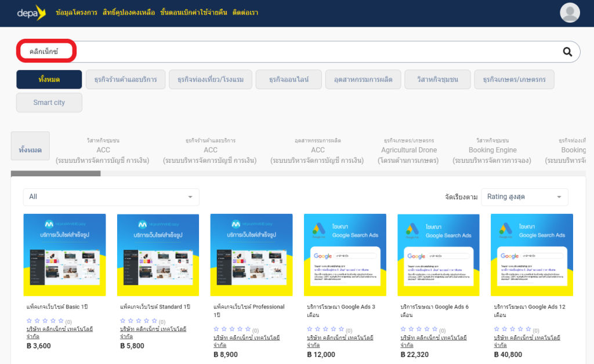
Task: Select the Agricultural Drone tab
Action: tap(409, 150)
